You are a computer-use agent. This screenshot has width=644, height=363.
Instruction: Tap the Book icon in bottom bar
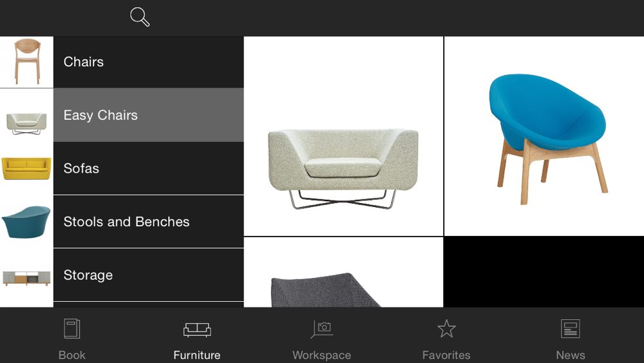72,328
